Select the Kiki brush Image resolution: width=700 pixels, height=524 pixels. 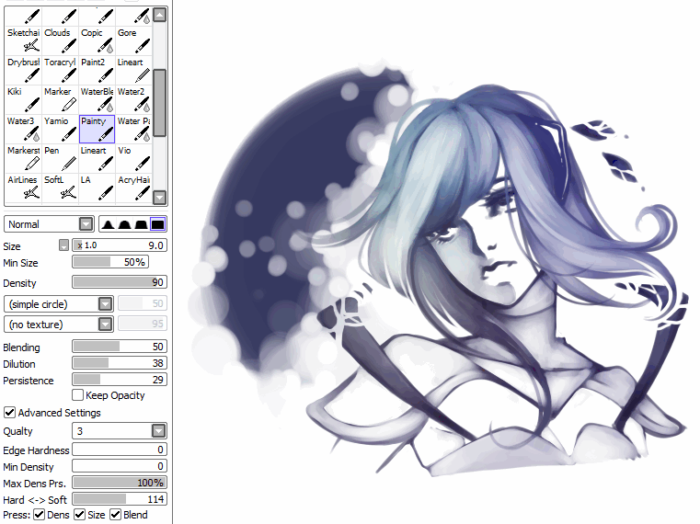(x=23, y=99)
